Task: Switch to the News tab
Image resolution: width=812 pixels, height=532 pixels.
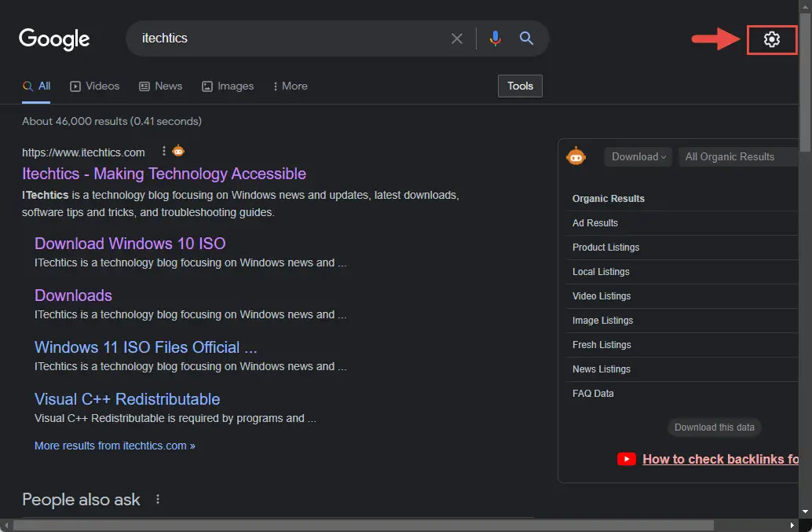Action: tap(161, 86)
